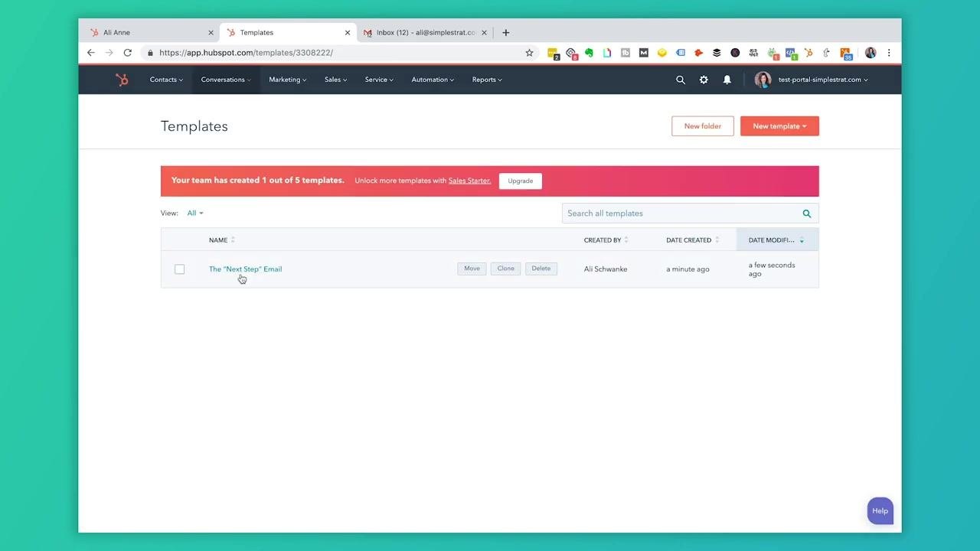Sort templates by the NAME column
This screenshot has height=551, width=980.
[222, 240]
